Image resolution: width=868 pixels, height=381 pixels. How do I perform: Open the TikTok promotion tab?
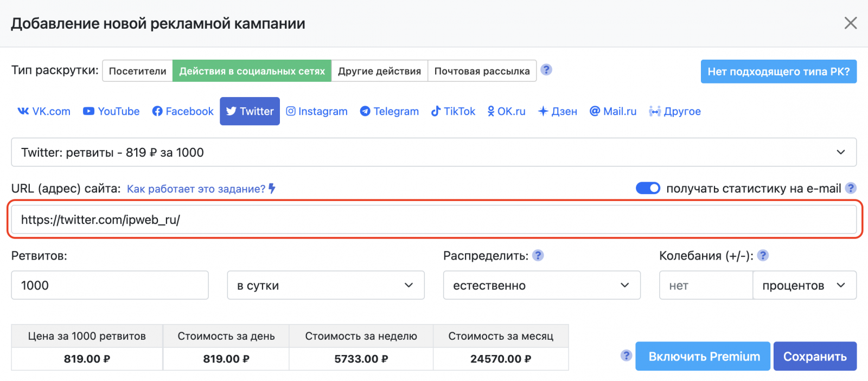coord(453,111)
